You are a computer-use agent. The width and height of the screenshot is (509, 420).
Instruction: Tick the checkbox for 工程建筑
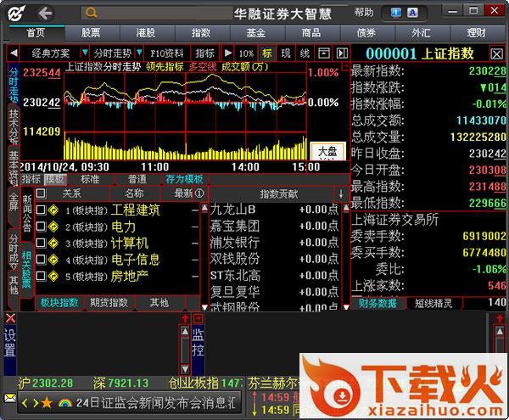tap(41, 210)
